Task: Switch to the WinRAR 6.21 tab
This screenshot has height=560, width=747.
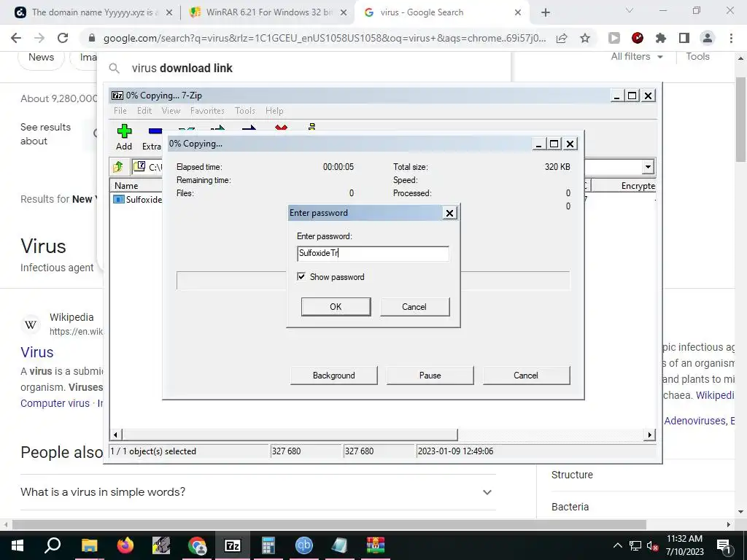Action: click(x=268, y=12)
